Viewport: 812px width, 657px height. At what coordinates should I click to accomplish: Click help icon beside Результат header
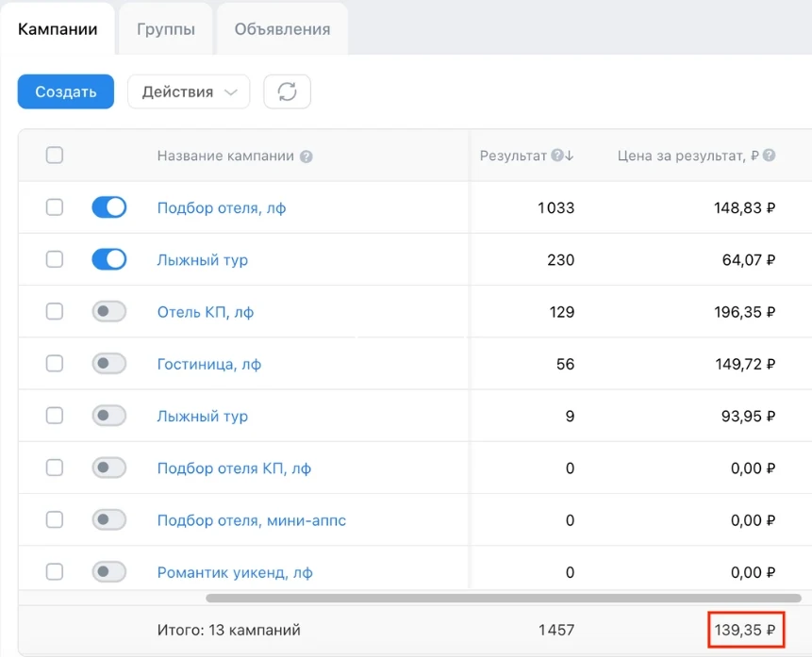point(556,156)
